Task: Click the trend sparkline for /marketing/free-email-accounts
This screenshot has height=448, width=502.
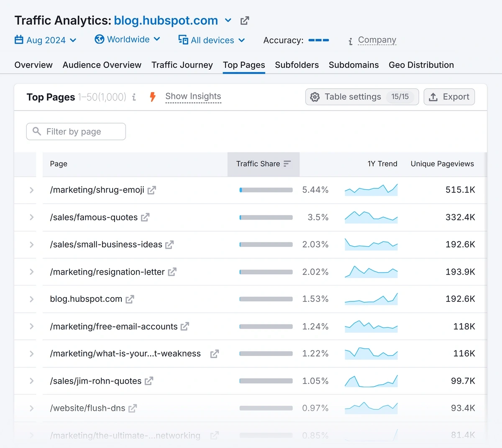Action: click(x=371, y=326)
